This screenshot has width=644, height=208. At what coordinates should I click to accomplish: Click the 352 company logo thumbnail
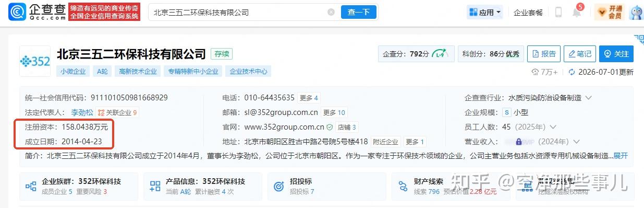click(x=35, y=61)
